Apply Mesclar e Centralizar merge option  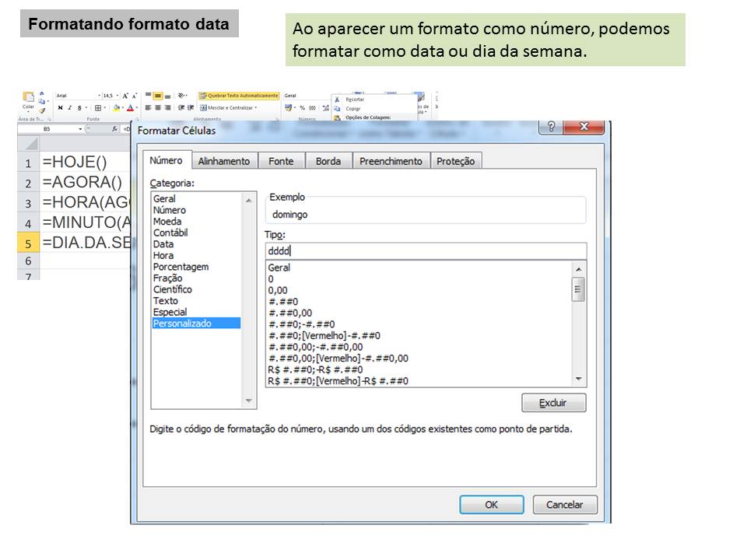point(226,106)
